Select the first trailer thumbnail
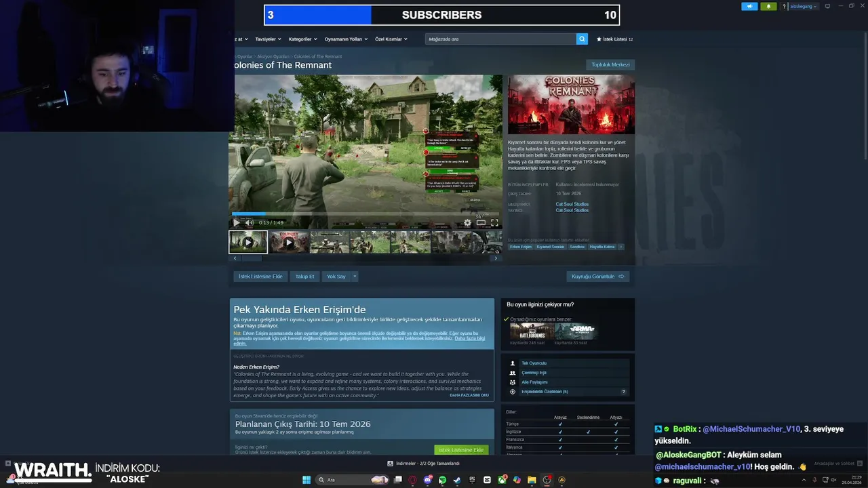 pos(248,242)
